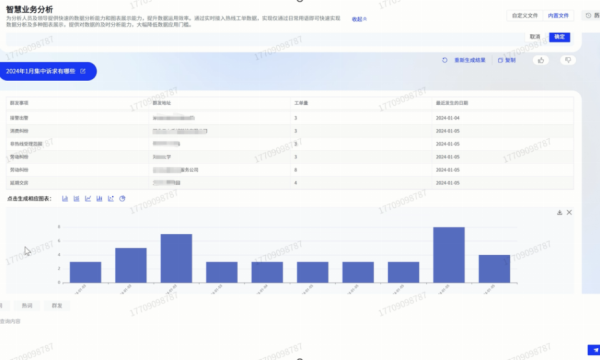Select the line chart icon
Screen dimensions: 600x360
[x=88, y=199]
